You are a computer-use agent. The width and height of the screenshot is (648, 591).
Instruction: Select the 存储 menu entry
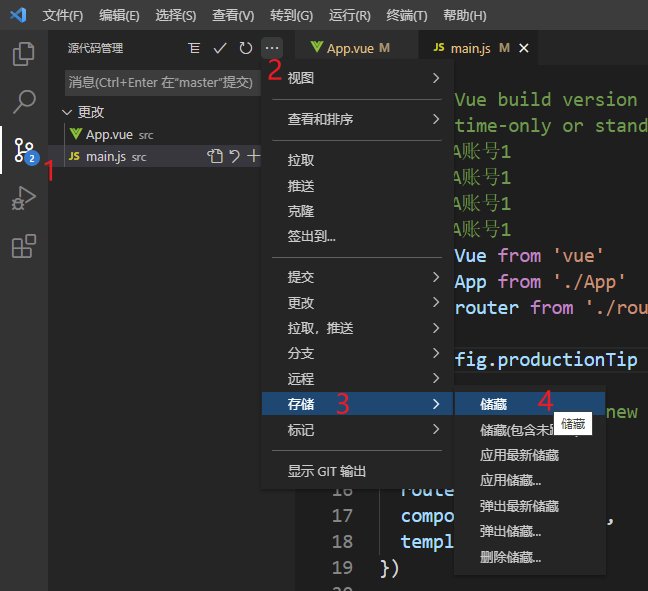(x=357, y=404)
